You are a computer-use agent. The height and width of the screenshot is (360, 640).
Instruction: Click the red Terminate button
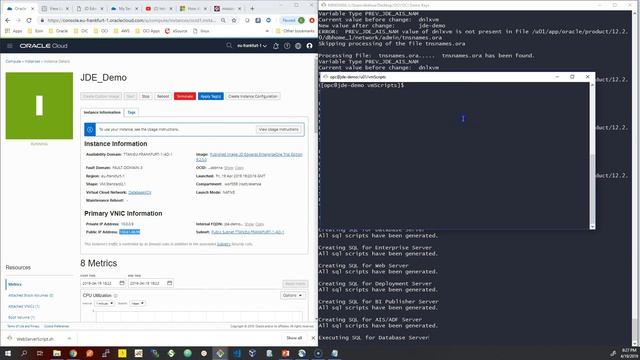(185, 96)
